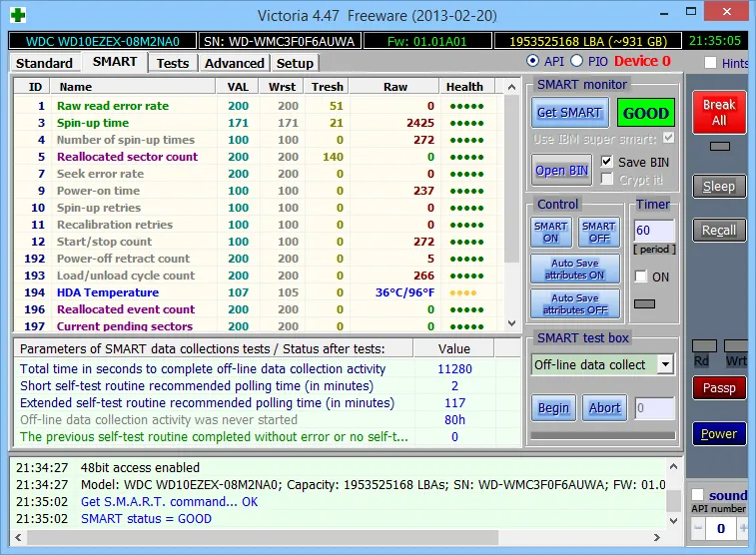Viewport: 756px width, 555px height.
Task: Click the Get S.M.A.R.T. command... OK log line
Action: coord(169,502)
